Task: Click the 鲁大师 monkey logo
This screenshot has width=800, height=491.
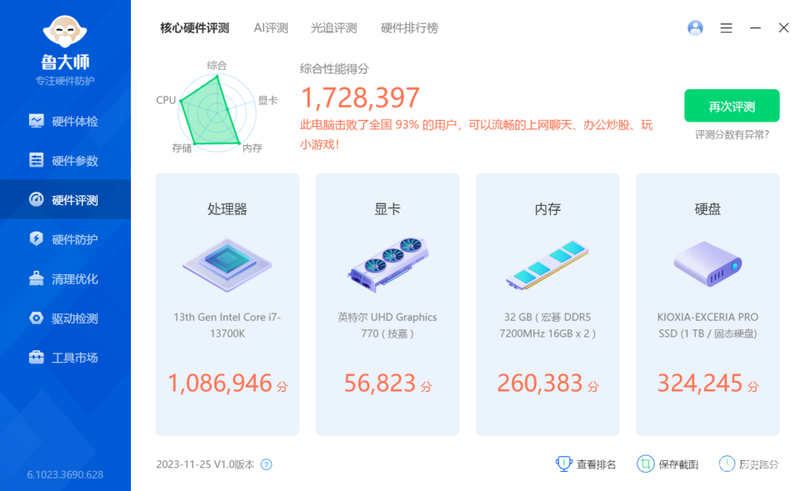Action: tap(65, 31)
